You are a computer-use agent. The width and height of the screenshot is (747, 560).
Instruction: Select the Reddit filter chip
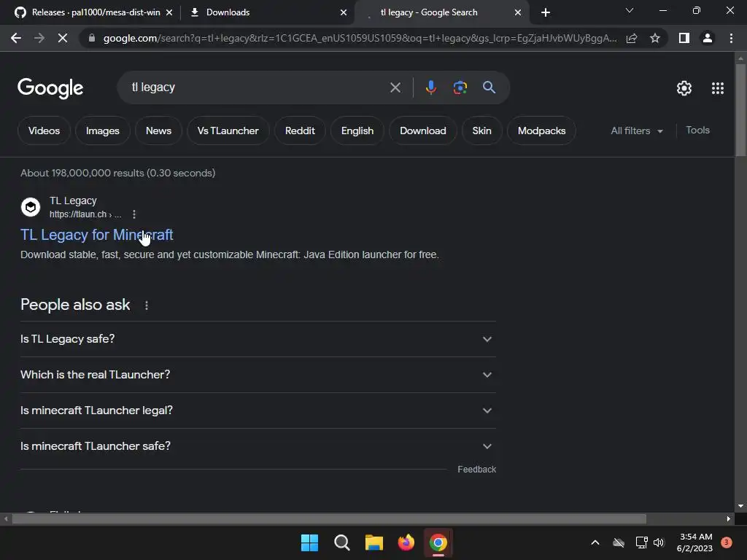click(x=300, y=131)
